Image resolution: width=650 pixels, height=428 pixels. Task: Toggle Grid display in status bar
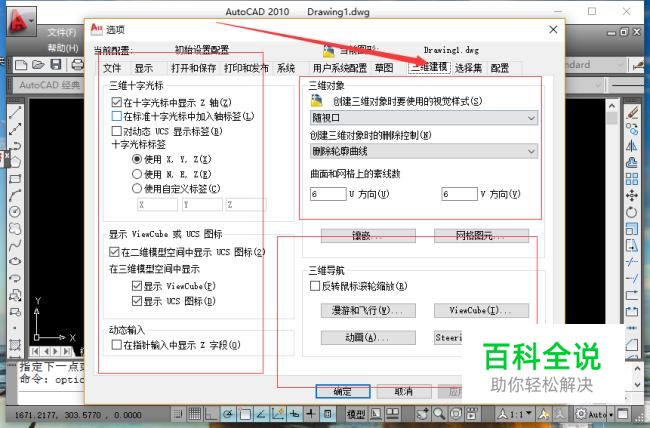tap(194, 413)
